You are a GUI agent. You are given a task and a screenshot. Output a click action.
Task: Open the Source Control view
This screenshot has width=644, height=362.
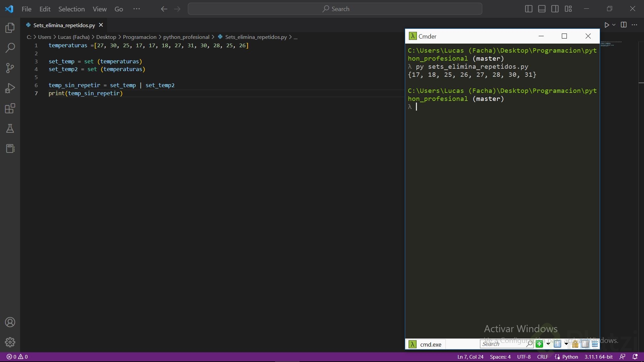pyautogui.click(x=10, y=68)
